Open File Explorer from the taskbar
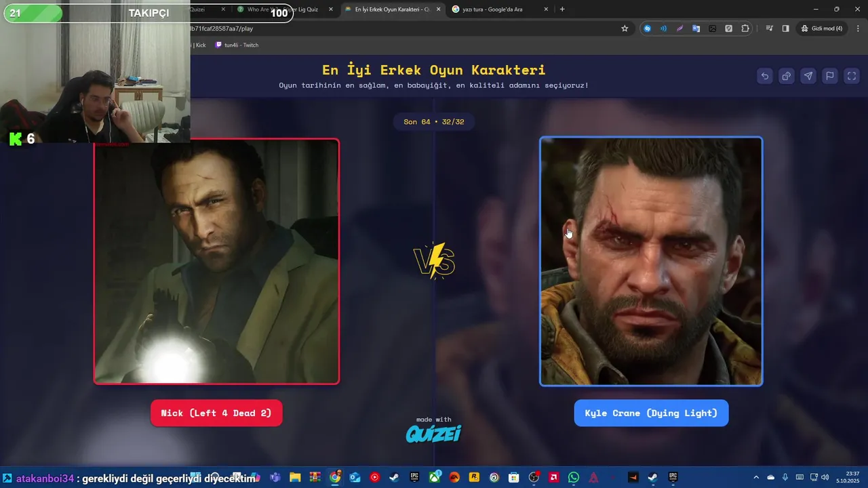The width and height of the screenshot is (868, 488). coord(295,477)
